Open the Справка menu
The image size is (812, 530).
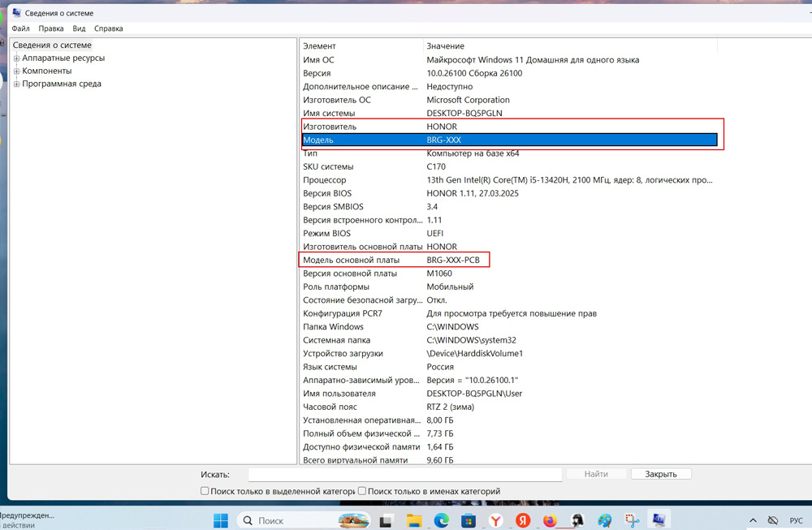[x=108, y=28]
